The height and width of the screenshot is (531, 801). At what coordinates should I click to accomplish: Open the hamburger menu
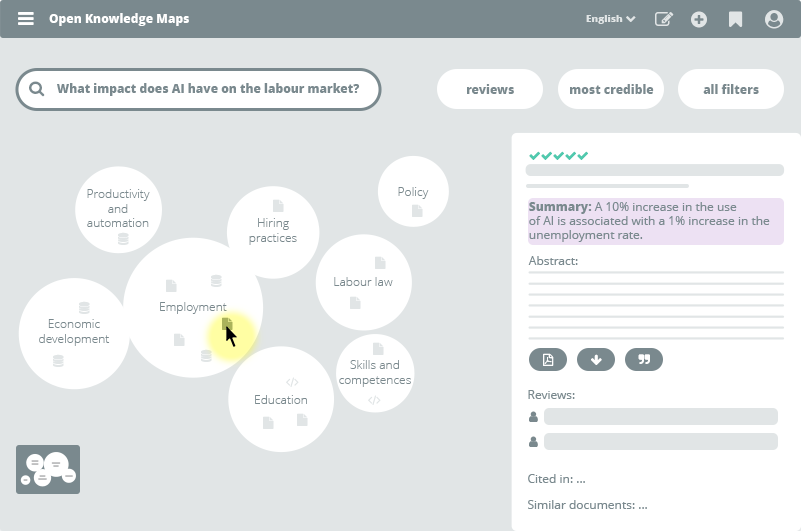pos(26,19)
